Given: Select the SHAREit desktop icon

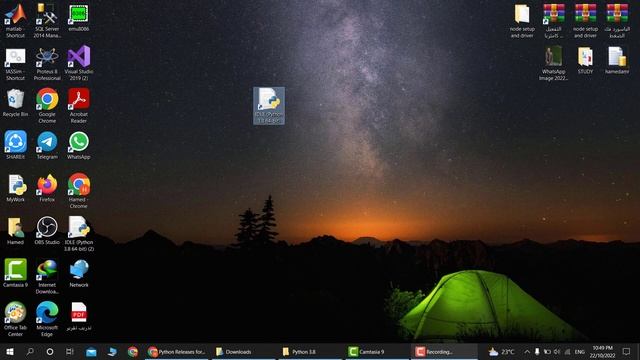Looking at the screenshot, I should click(x=16, y=145).
